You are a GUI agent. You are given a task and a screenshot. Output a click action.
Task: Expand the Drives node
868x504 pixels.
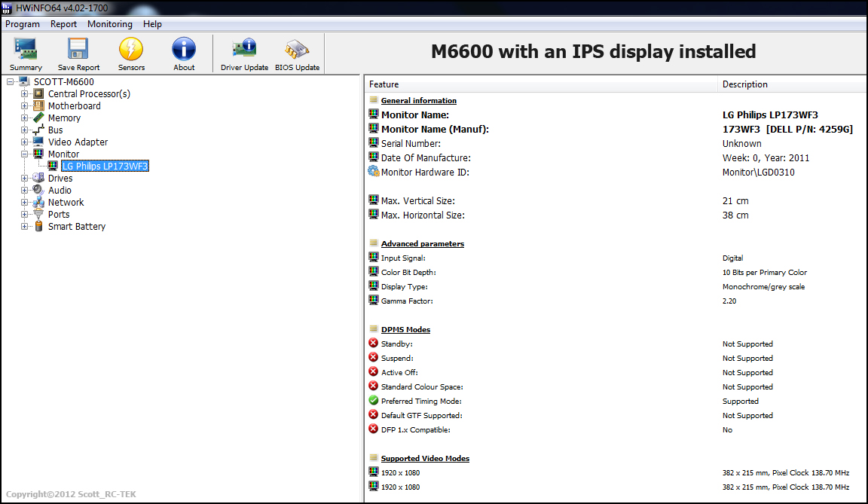click(24, 178)
